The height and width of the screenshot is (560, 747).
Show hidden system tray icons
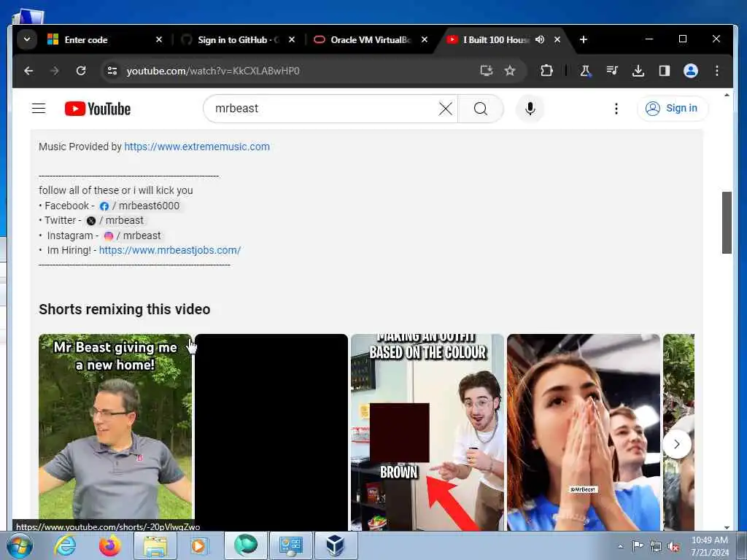coord(620,547)
